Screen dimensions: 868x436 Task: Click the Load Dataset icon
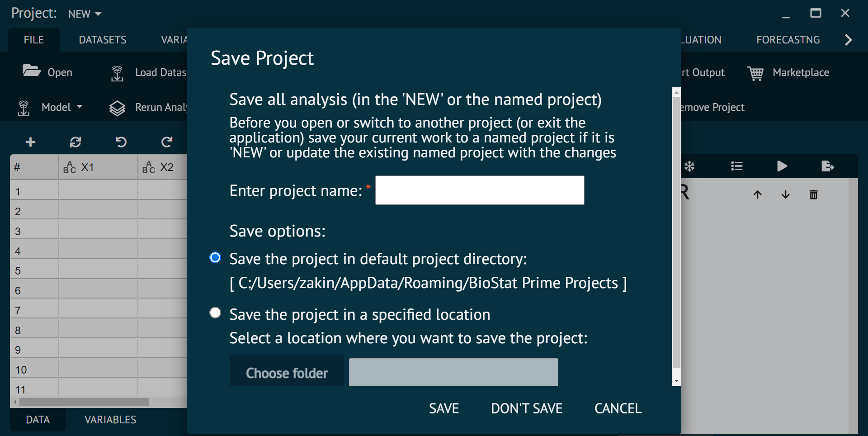[x=117, y=72]
